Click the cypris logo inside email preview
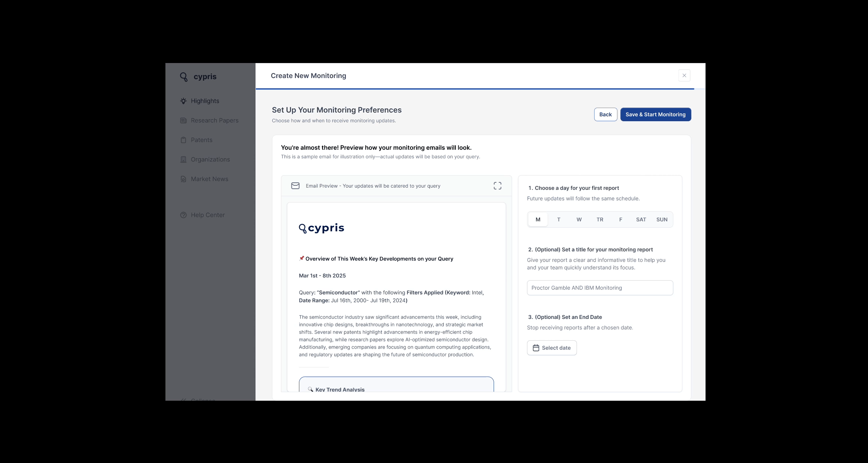The height and width of the screenshot is (463, 868). coord(321,228)
